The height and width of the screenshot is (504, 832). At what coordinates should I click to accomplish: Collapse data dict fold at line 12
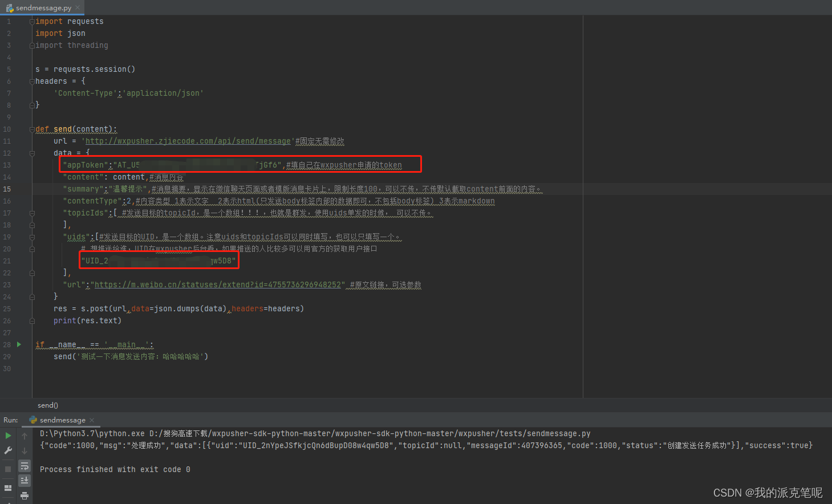point(32,153)
